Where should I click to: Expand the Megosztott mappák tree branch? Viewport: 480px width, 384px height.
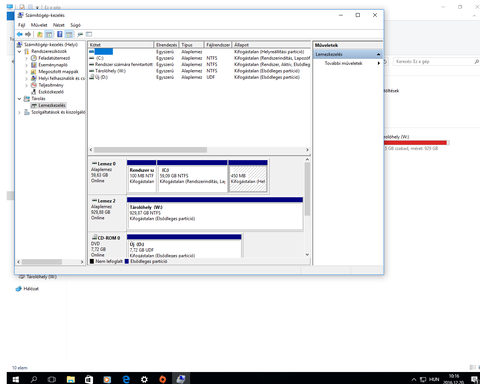[x=26, y=71]
